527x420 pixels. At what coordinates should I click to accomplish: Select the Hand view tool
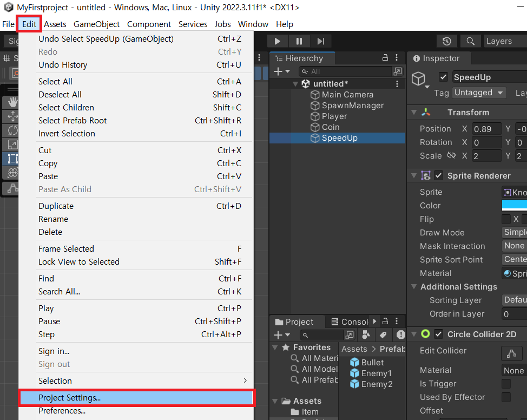coord(12,102)
